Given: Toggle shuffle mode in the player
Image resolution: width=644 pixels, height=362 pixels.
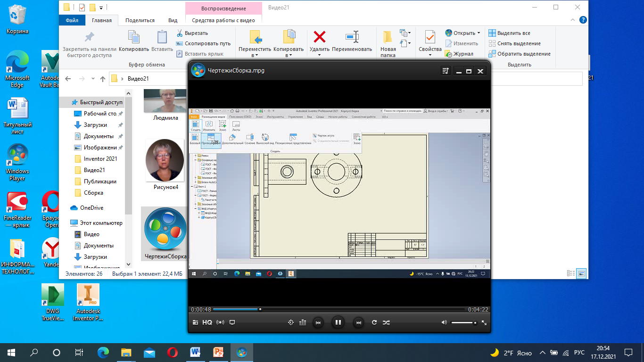Looking at the screenshot, I should pyautogui.click(x=386, y=322).
